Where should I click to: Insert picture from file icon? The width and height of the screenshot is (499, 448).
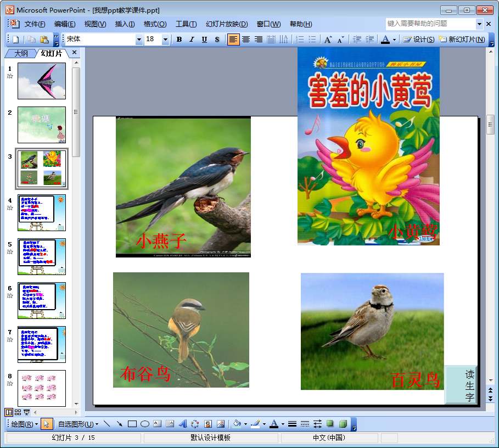pyautogui.click(x=221, y=424)
